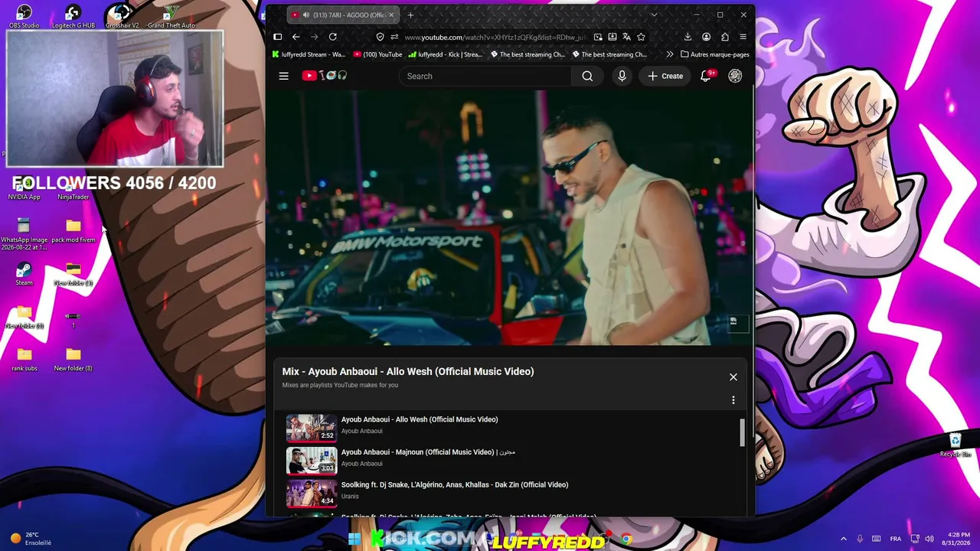Open site permissions icon in the address bar
Image resolution: width=980 pixels, height=551 pixels.
(x=394, y=37)
